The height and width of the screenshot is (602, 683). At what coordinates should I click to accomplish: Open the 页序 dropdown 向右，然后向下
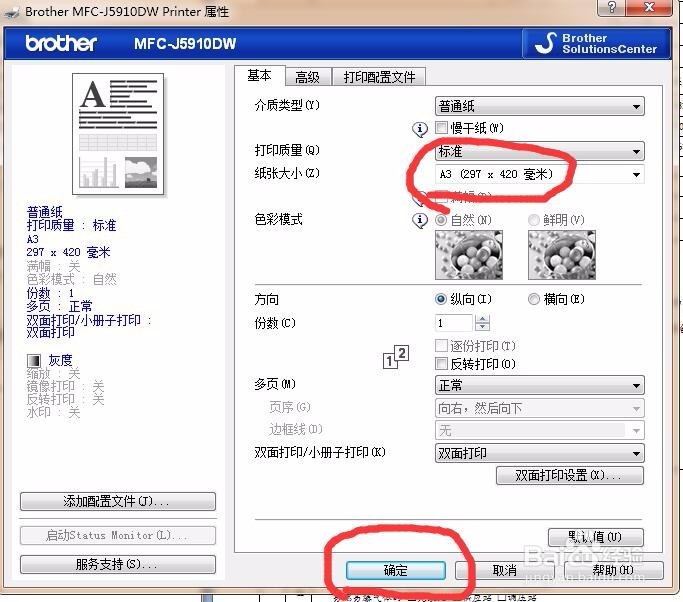(x=540, y=409)
